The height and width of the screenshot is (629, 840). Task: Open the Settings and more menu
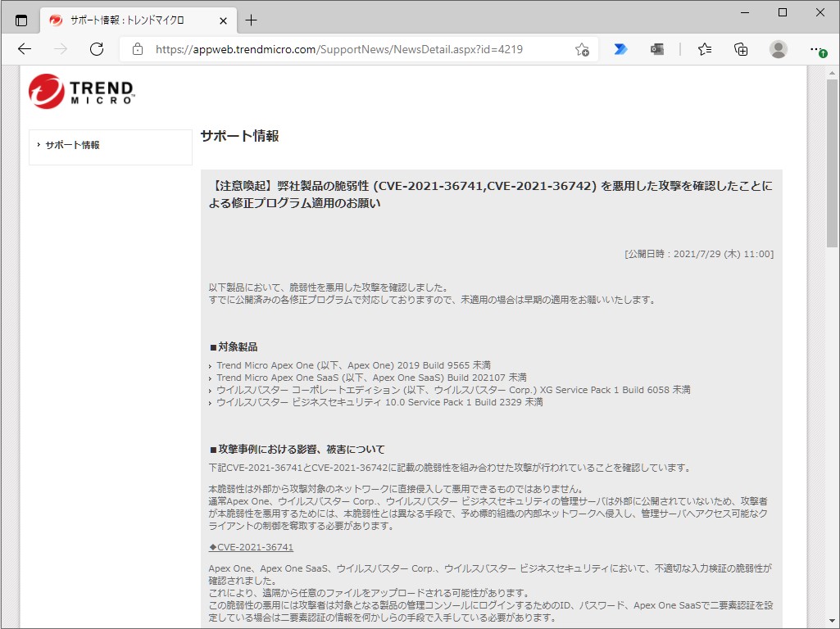click(x=816, y=49)
